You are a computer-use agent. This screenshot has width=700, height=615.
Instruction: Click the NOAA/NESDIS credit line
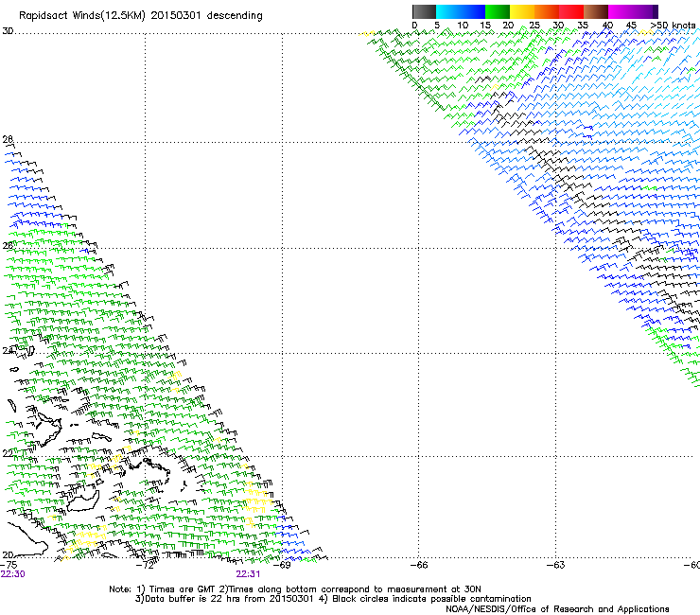(x=557, y=609)
